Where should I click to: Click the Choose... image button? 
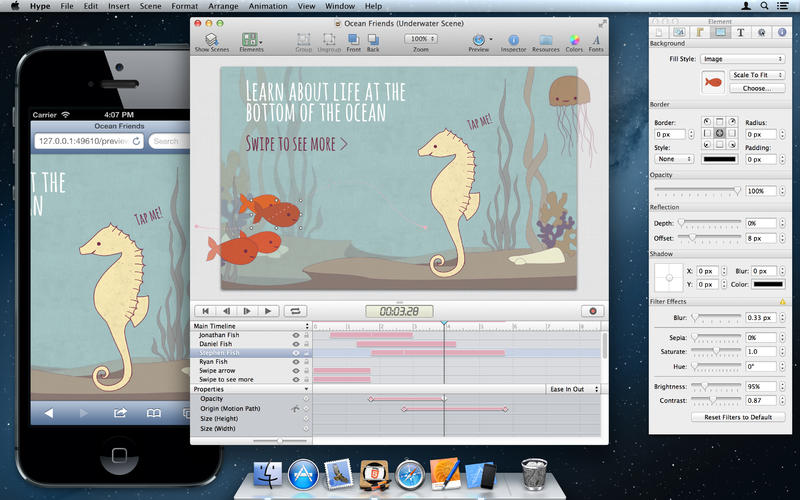(756, 89)
